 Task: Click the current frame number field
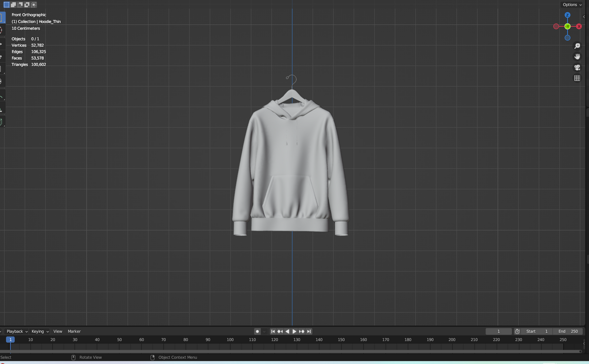pyautogui.click(x=499, y=332)
